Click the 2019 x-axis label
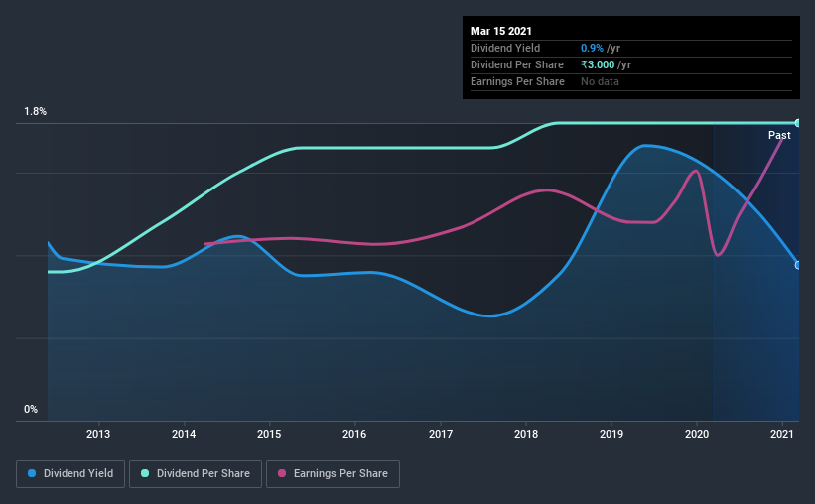The height and width of the screenshot is (504, 815). pyautogui.click(x=611, y=434)
